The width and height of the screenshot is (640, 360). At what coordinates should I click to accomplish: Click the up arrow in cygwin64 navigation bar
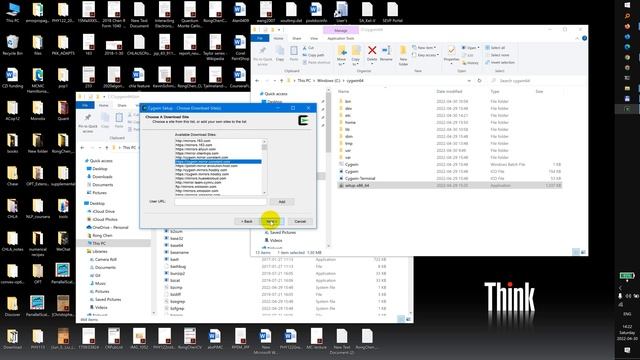pyautogui.click(x=282, y=81)
